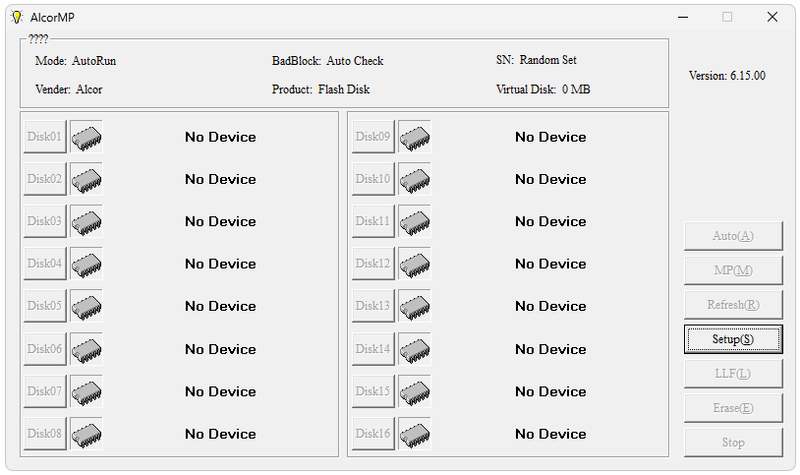Stop the current operation
This screenshot has height=475, width=800.
[x=733, y=442]
